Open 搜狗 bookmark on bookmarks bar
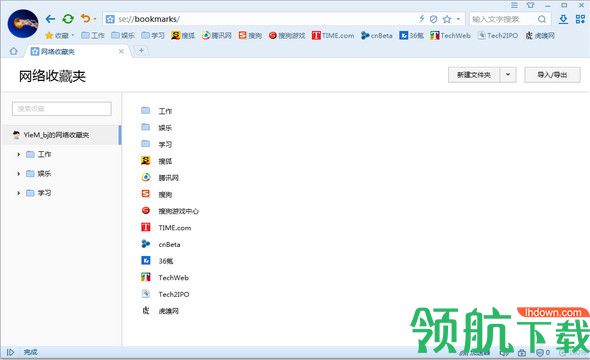 [x=250, y=35]
